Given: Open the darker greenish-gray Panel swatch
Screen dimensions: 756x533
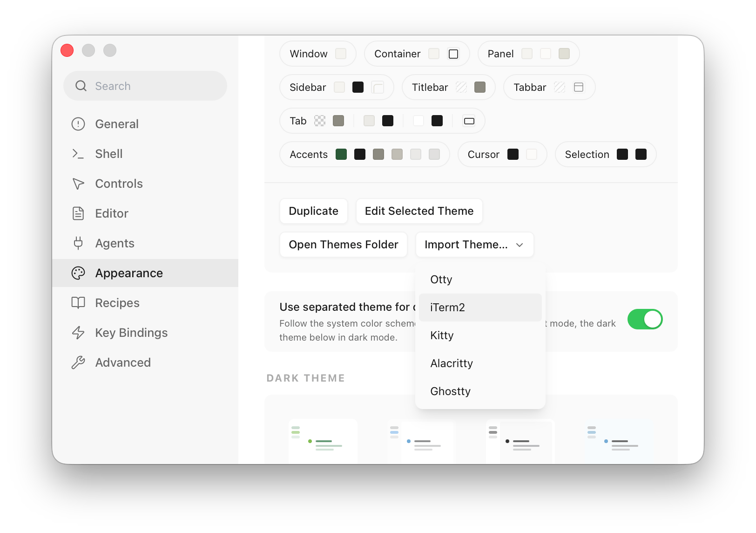Looking at the screenshot, I should 564,54.
